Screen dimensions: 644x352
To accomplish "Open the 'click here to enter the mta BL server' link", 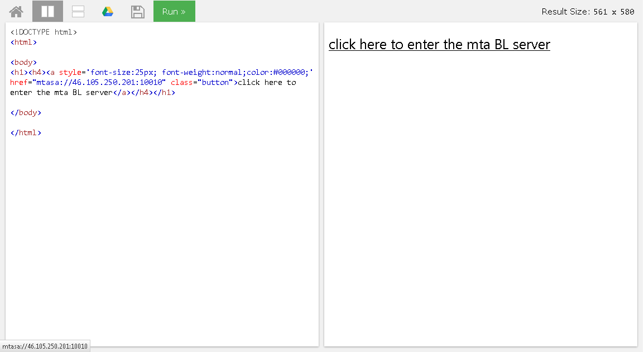I will pos(439,45).
